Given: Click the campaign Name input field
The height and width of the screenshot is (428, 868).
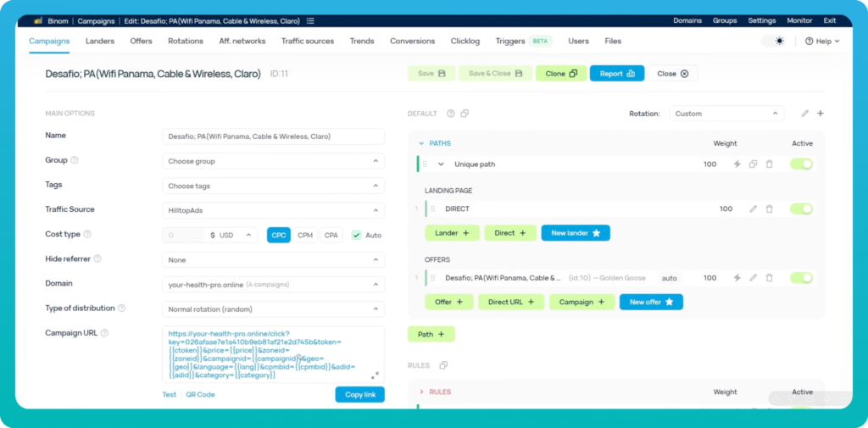Looking at the screenshot, I should pyautogui.click(x=274, y=136).
